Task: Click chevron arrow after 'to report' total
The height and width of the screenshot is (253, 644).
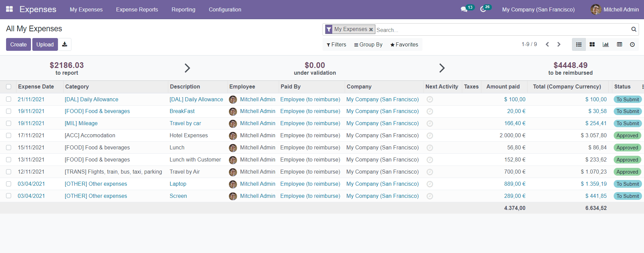Action: tap(188, 68)
